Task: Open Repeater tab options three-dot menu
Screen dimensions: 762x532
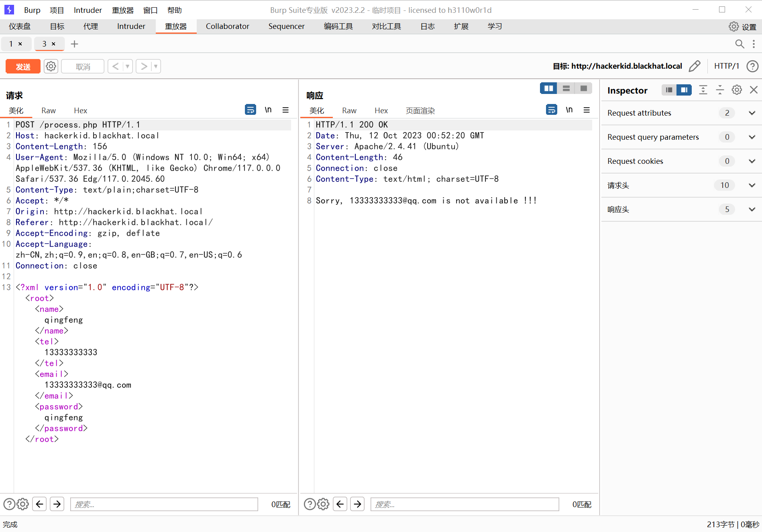Action: point(754,44)
